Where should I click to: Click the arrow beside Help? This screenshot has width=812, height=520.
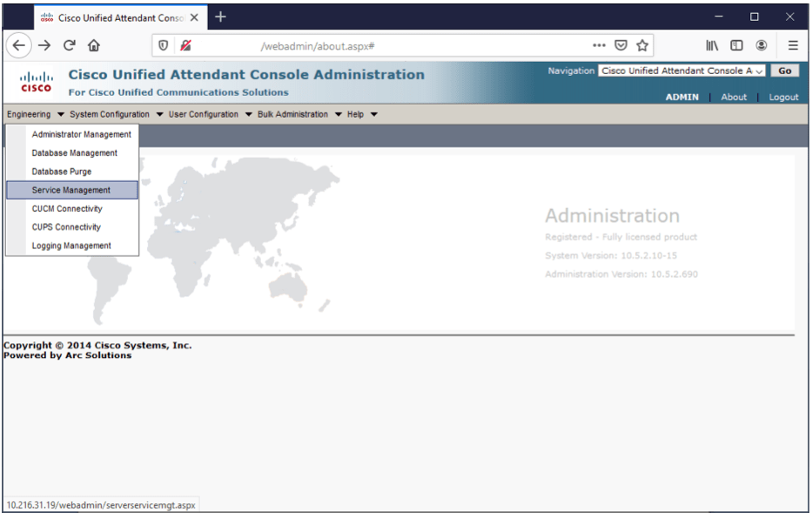click(374, 115)
